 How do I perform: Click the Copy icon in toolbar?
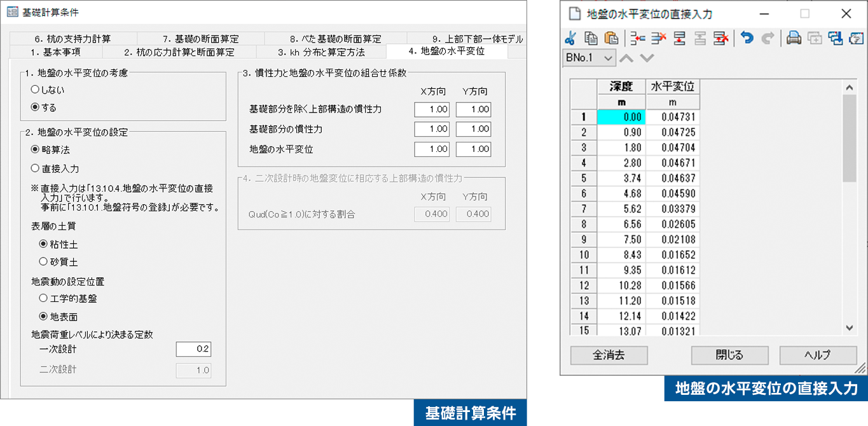(591, 38)
